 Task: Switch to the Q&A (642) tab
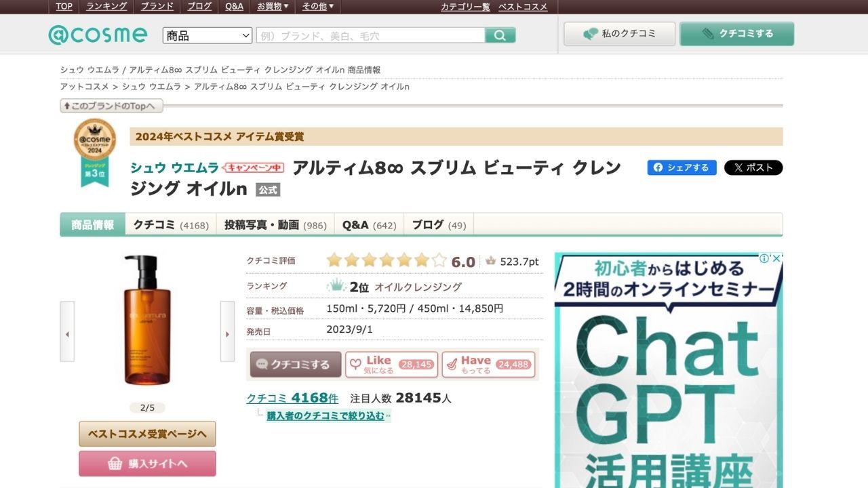(x=369, y=225)
